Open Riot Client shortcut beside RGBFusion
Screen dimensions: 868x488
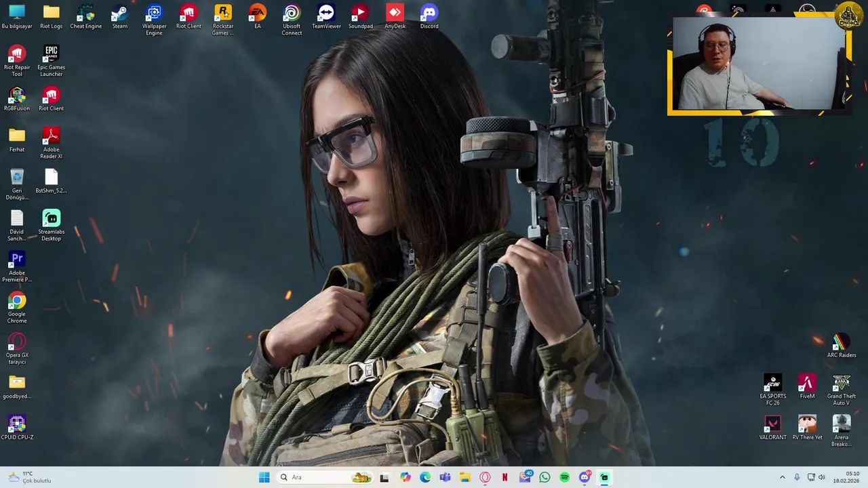51,99
